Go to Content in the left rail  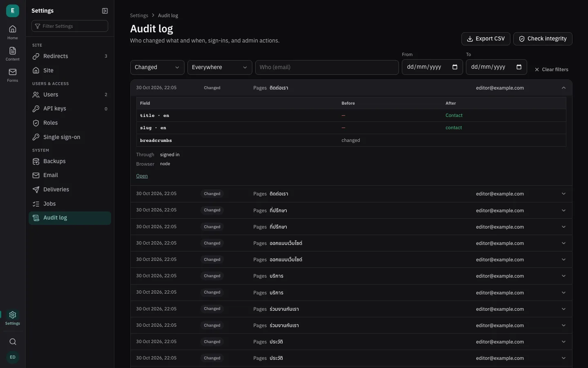point(13,54)
